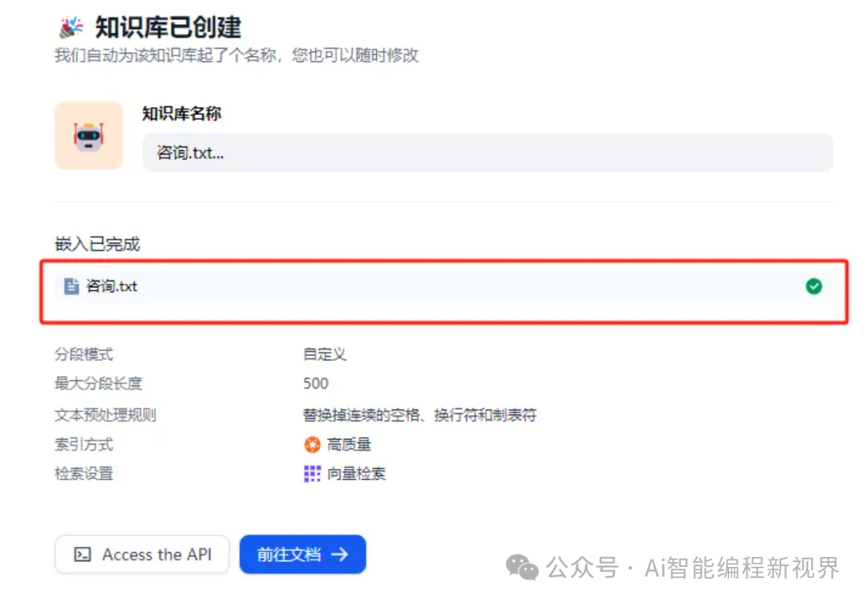This screenshot has height=603, width=868.
Task: Click the robot avatar knowledge base icon
Action: point(88,135)
